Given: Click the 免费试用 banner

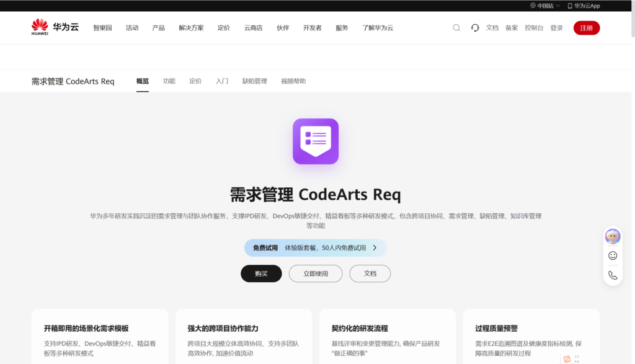Looking at the screenshot, I should [316, 248].
